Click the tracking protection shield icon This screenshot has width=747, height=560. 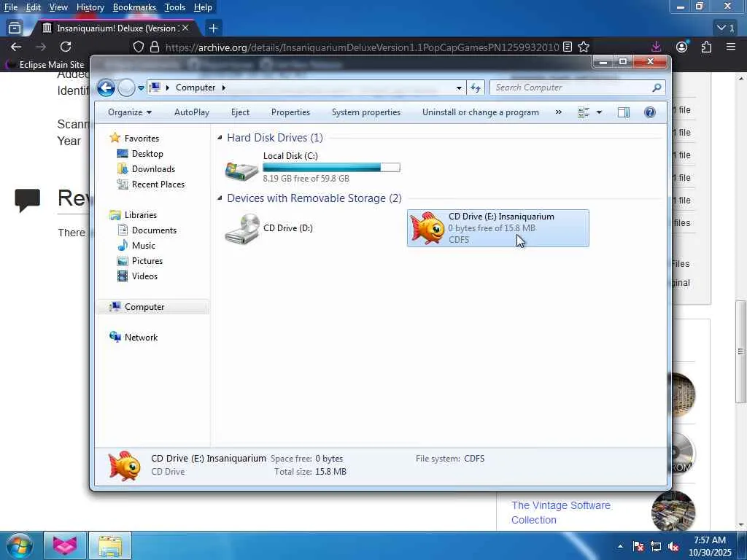[138, 47]
